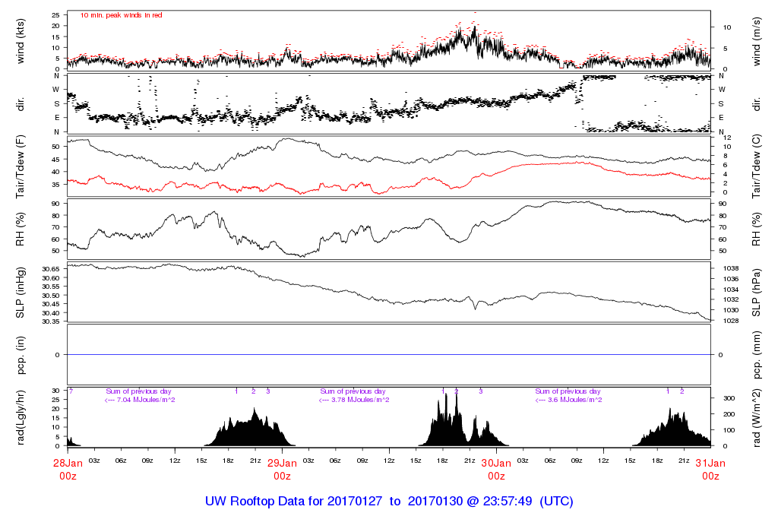Click the "30.50" SLP tick value
This screenshot has height=532, width=778.
51,296
